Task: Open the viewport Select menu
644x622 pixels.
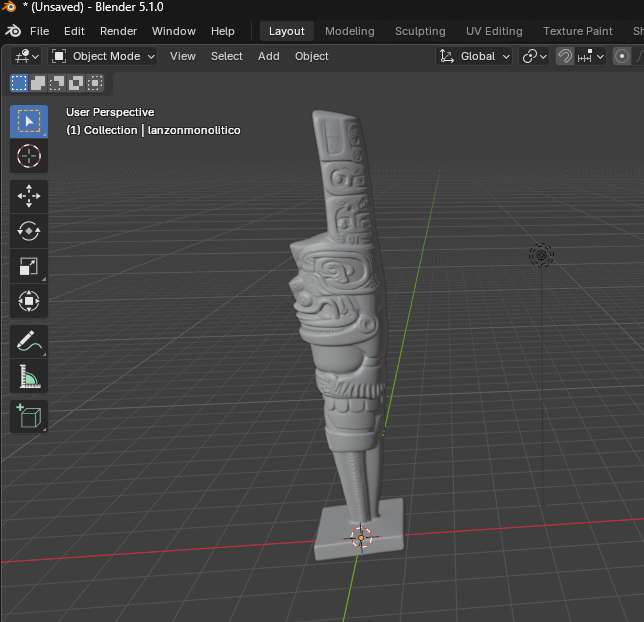Action: point(227,56)
